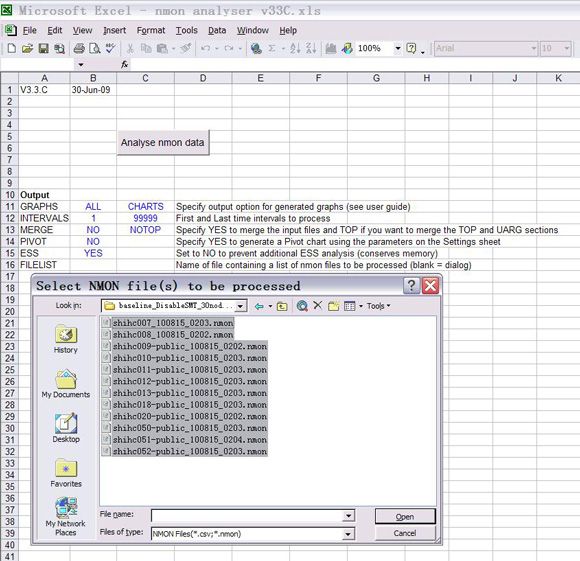This screenshot has height=561, width=580.
Task: Click the Up One Level folder icon
Action: [x=282, y=306]
